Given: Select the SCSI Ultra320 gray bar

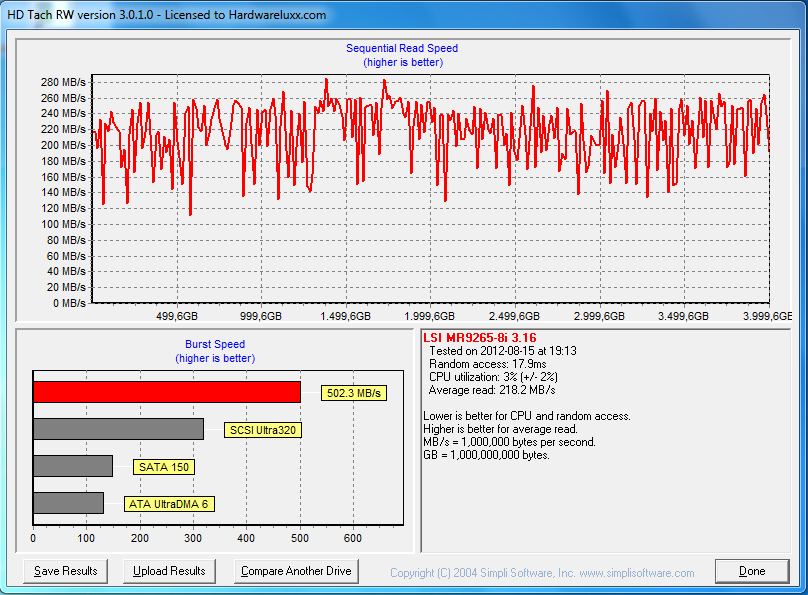Looking at the screenshot, I should [119, 429].
